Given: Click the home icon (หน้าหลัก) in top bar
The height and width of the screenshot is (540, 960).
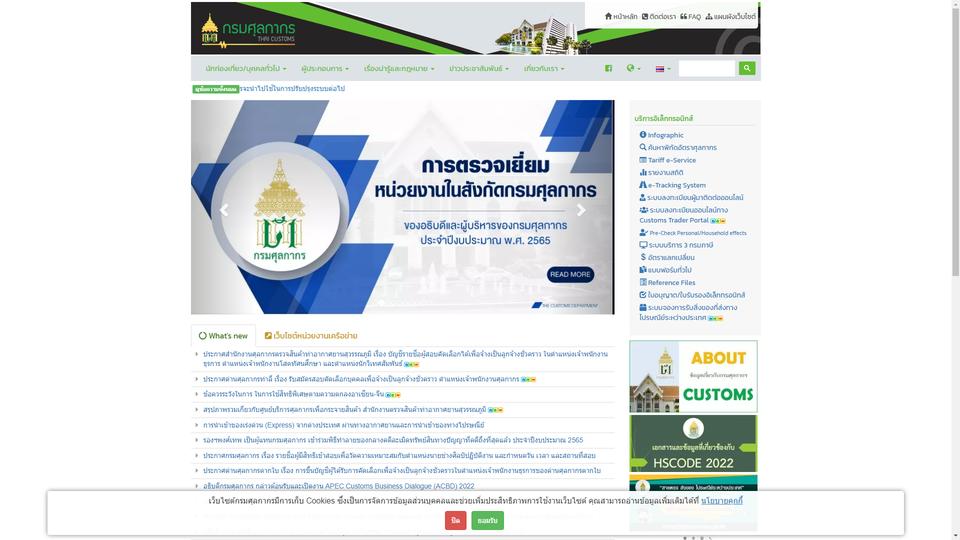Looking at the screenshot, I should [x=621, y=17].
